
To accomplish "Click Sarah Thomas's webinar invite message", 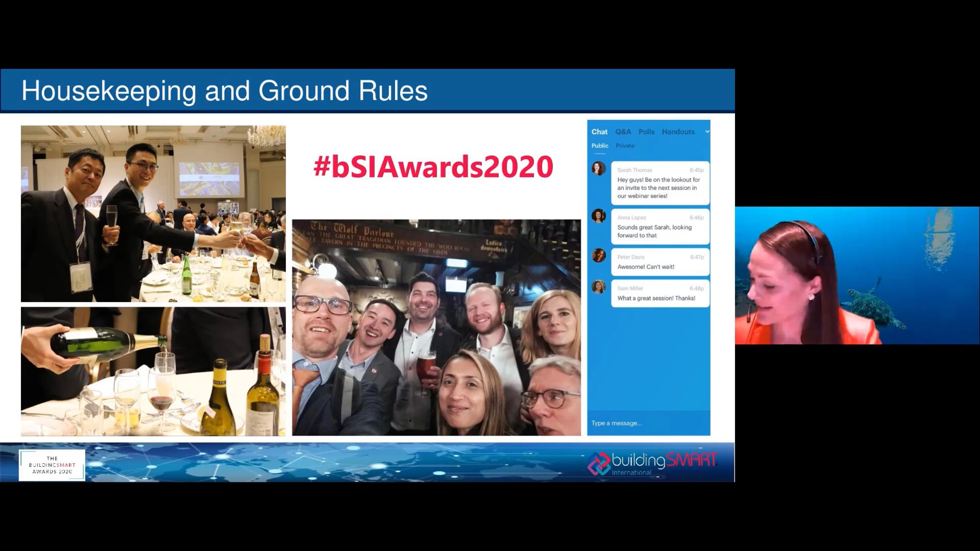I will (660, 183).
